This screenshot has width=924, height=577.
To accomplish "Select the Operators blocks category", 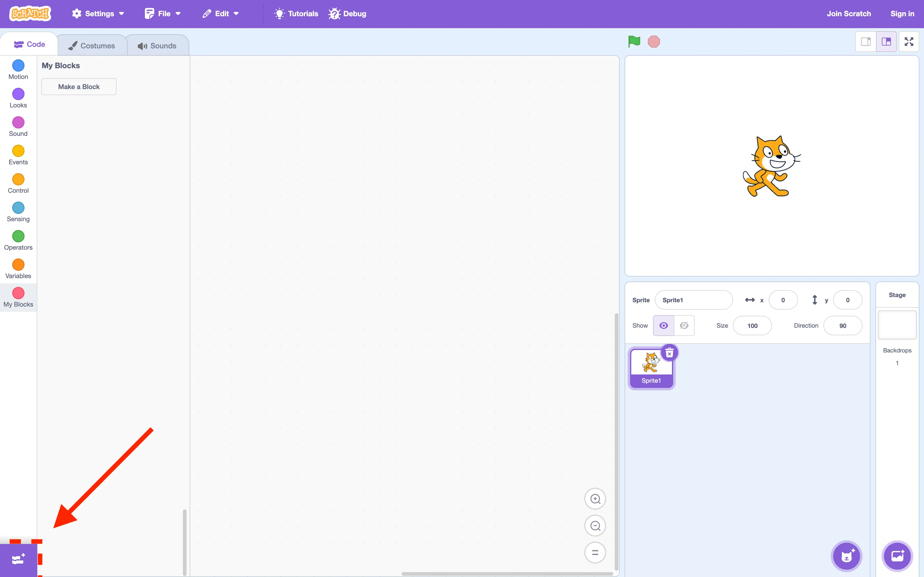I will pyautogui.click(x=17, y=240).
